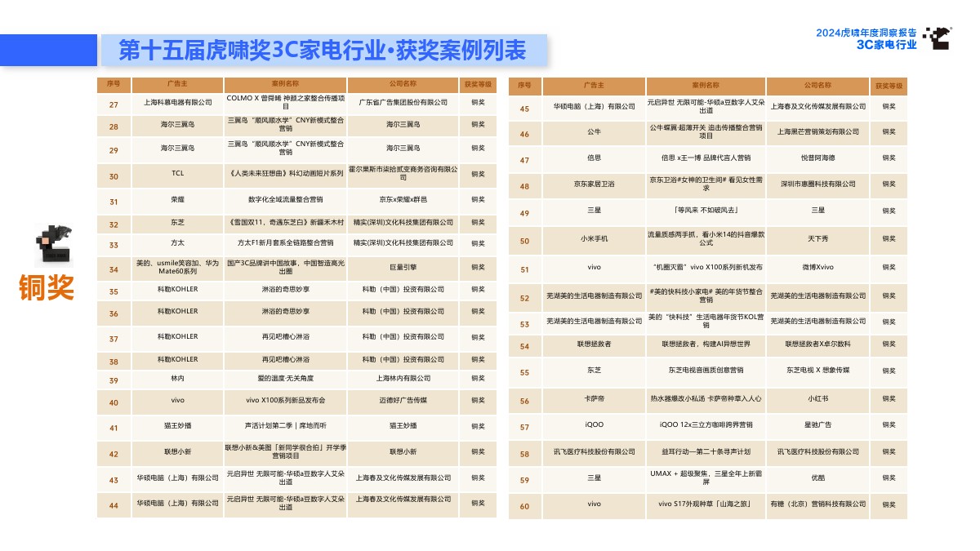
Task: Select company 天下秀
Action: click(818, 238)
